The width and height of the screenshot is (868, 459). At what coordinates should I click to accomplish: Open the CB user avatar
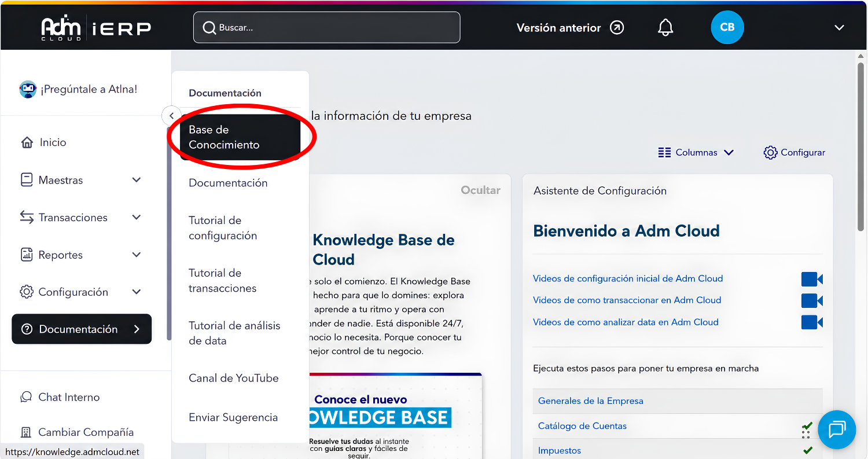click(727, 27)
